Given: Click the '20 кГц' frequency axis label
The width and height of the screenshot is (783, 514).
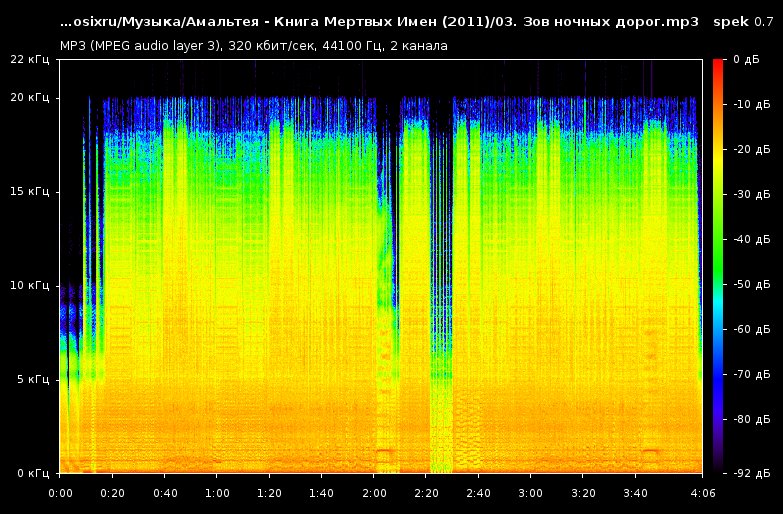Looking at the screenshot, I should point(29,97).
